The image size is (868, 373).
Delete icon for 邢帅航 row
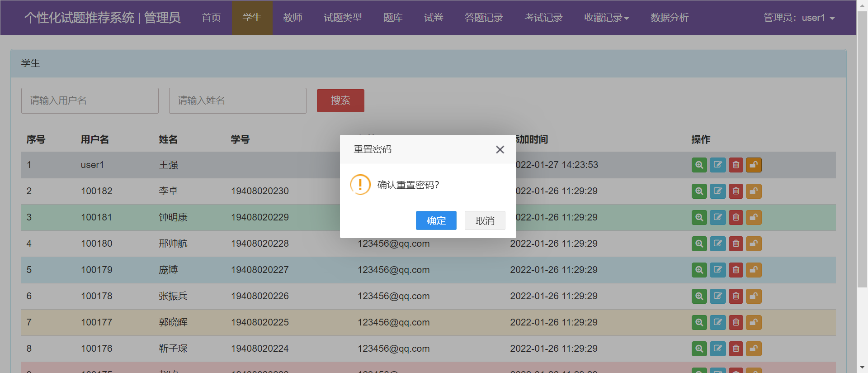click(736, 244)
